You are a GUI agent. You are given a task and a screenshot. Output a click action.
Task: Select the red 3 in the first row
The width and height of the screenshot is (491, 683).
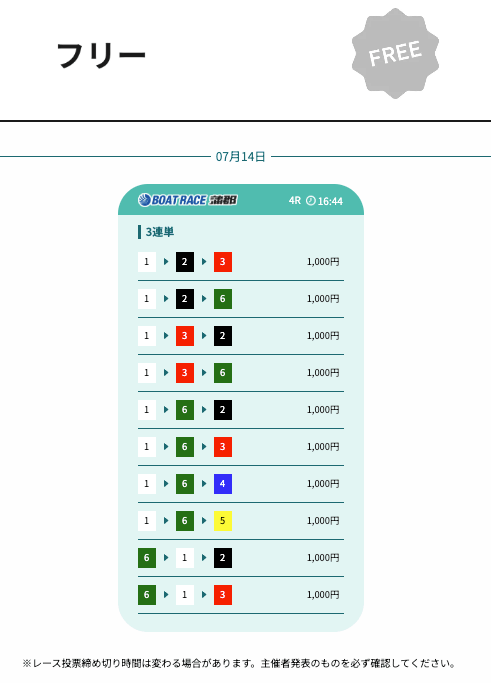[223, 262]
